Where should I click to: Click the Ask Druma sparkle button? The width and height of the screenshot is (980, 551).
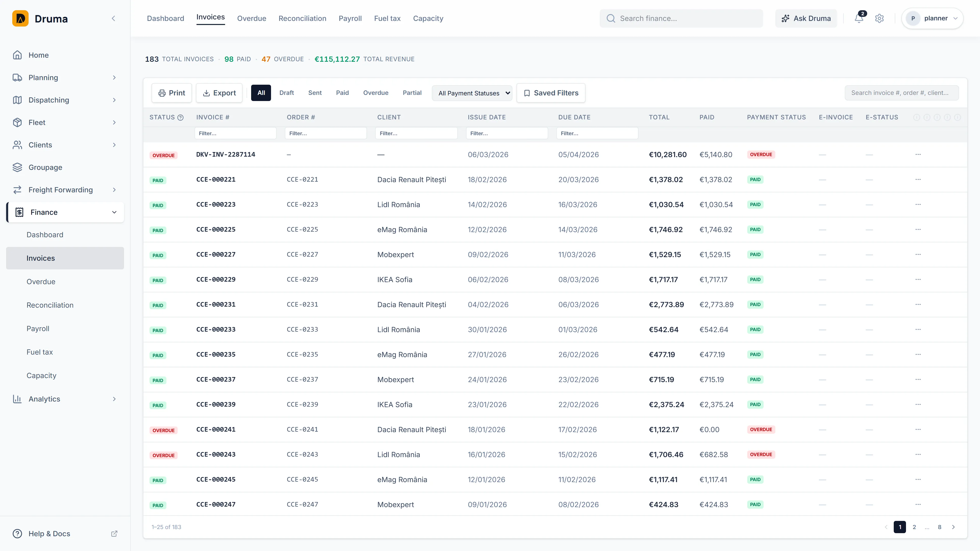806,18
